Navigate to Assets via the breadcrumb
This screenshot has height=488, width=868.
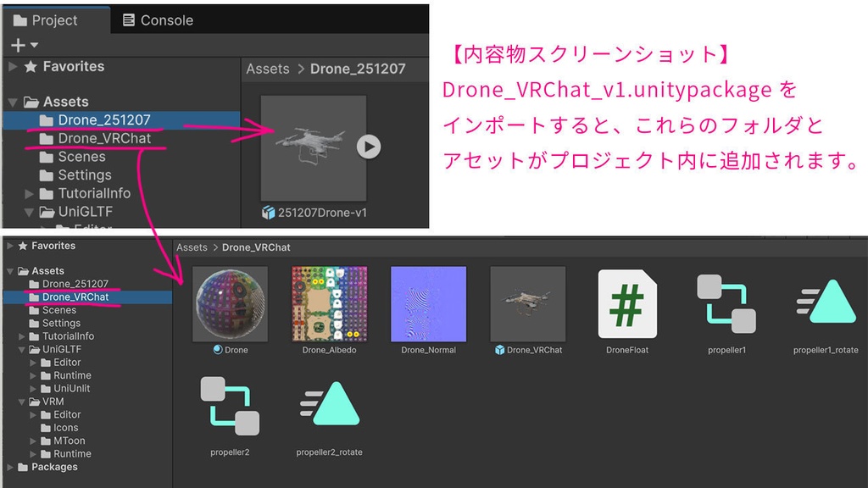[268, 69]
